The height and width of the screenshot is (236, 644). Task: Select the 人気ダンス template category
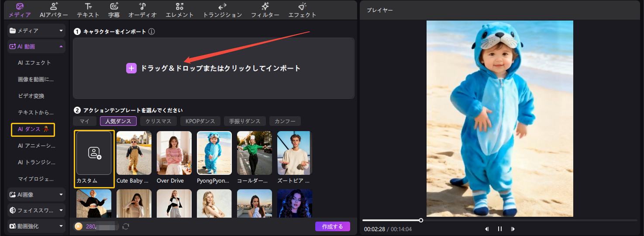click(x=118, y=121)
